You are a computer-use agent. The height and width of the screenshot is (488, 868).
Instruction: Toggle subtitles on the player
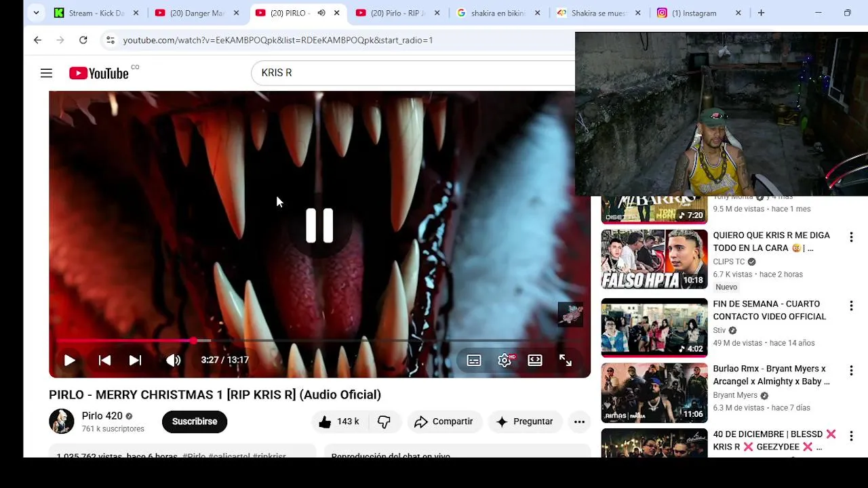[x=474, y=360]
